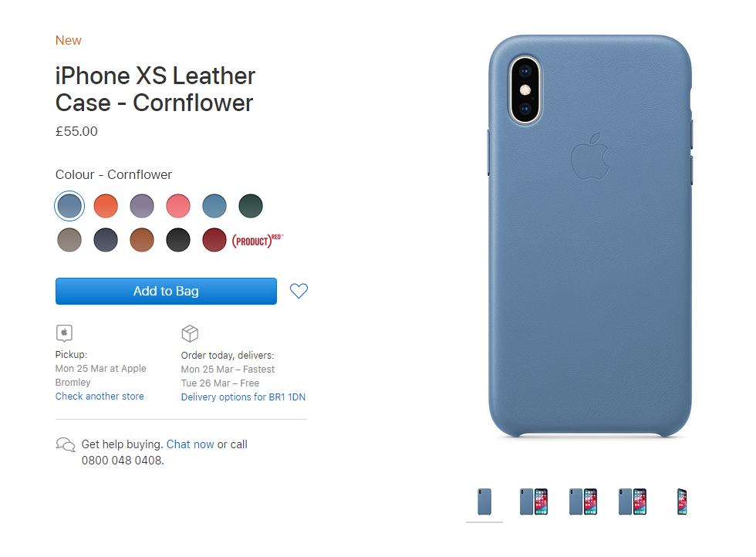Select the selected Cornflower blue swatch
This screenshot has width=756, height=557.
click(x=69, y=206)
